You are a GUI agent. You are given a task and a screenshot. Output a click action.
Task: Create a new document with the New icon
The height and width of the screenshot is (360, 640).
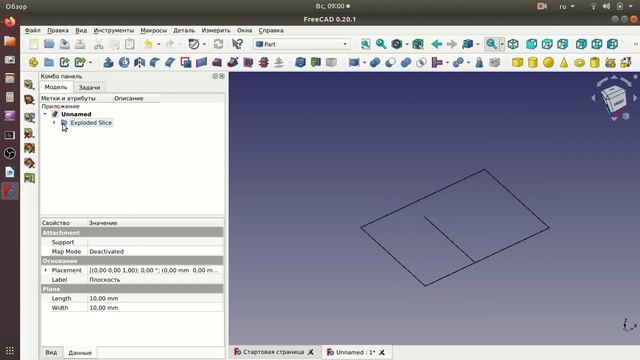33,44
